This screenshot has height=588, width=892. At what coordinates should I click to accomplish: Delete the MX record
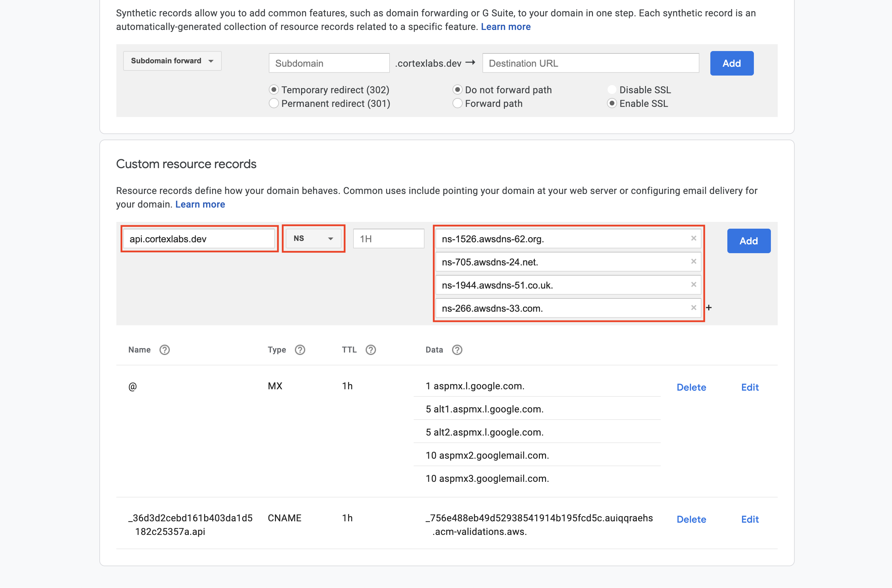tap(691, 387)
